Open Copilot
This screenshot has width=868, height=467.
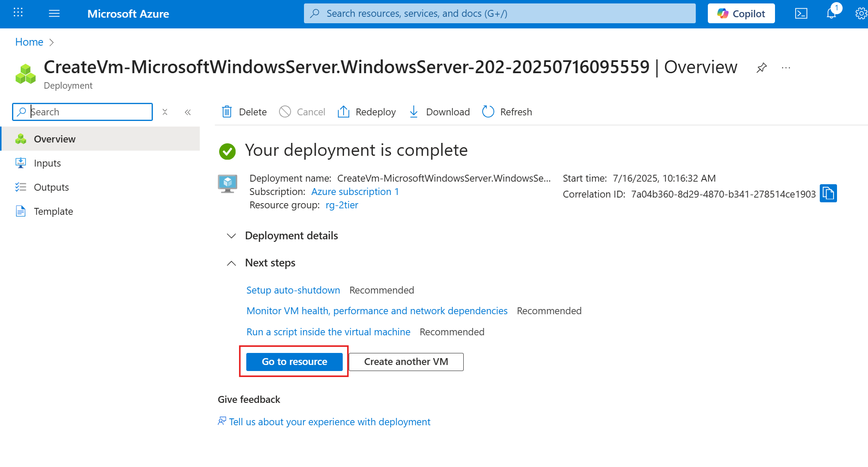(x=741, y=13)
